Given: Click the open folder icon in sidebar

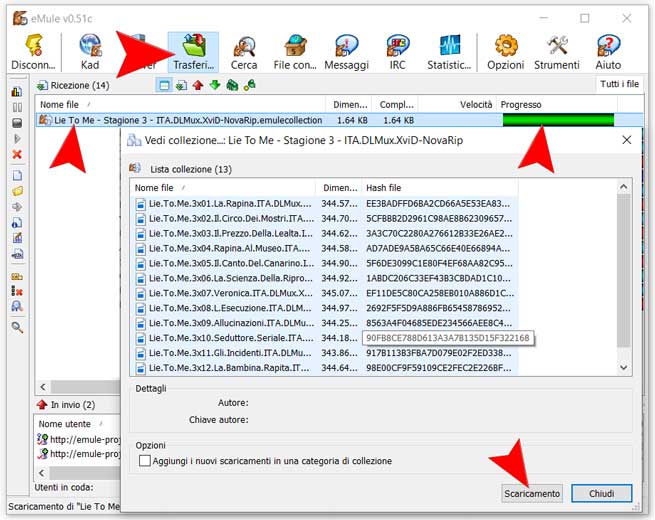Looking at the screenshot, I should click(17, 191).
